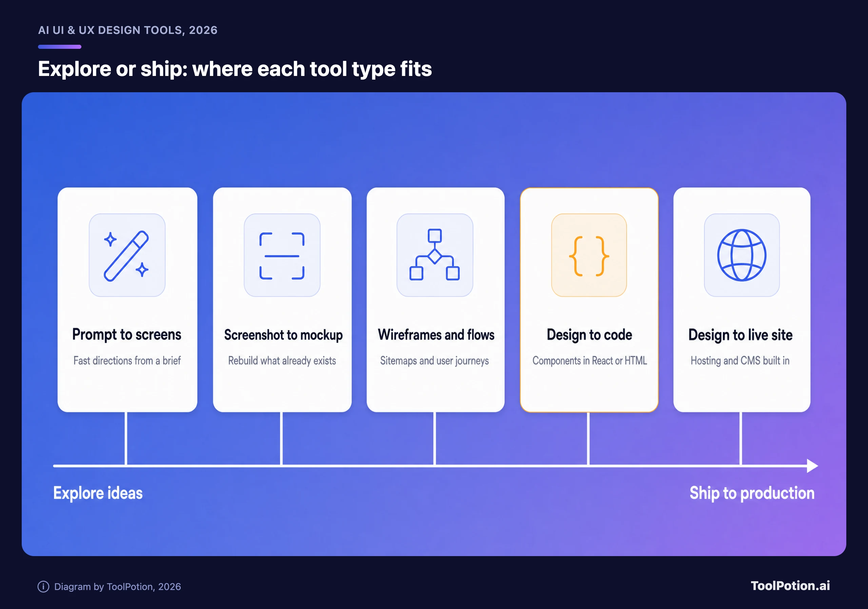Screen dimensions: 868x609
Task: Click the 'AI UI & UX DESIGN TOOLS, 2026' header
Action: point(128,30)
